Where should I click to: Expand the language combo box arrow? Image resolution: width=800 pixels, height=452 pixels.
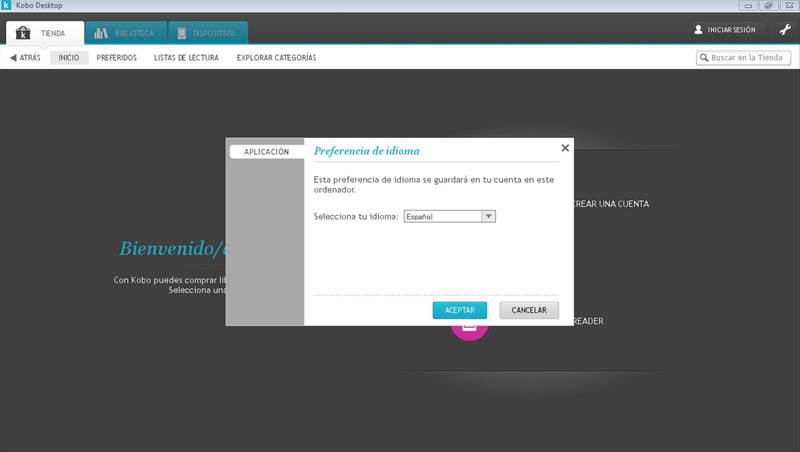488,216
